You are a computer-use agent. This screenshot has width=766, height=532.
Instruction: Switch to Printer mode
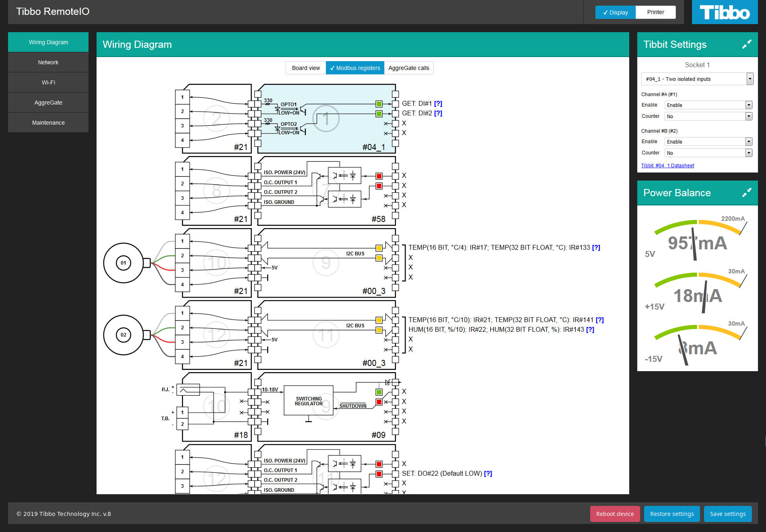[655, 12]
